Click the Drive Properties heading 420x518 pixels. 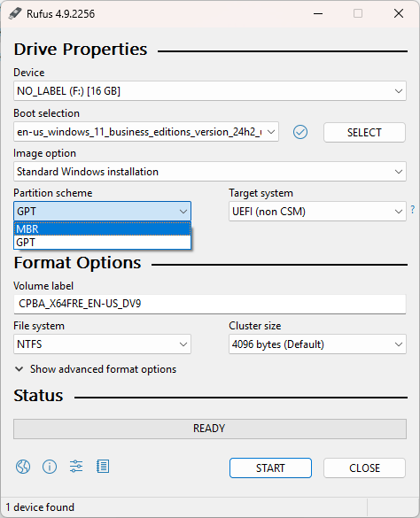(x=81, y=50)
